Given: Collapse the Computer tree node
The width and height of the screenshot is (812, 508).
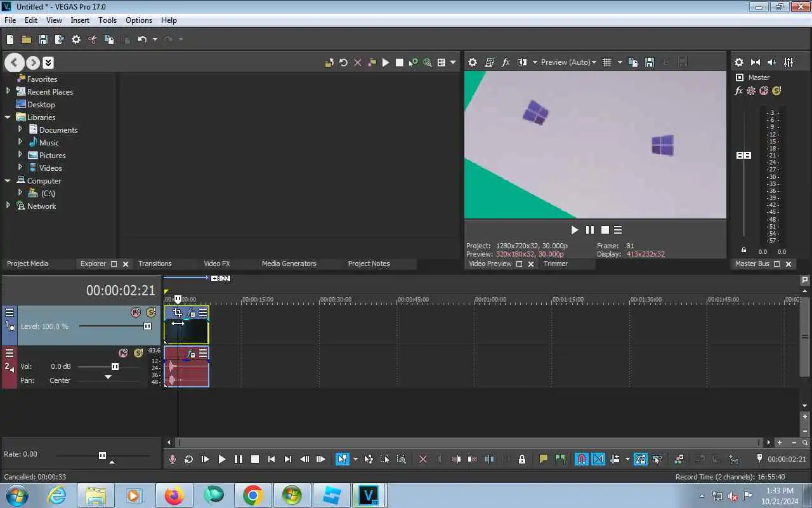Looking at the screenshot, I should tap(8, 180).
